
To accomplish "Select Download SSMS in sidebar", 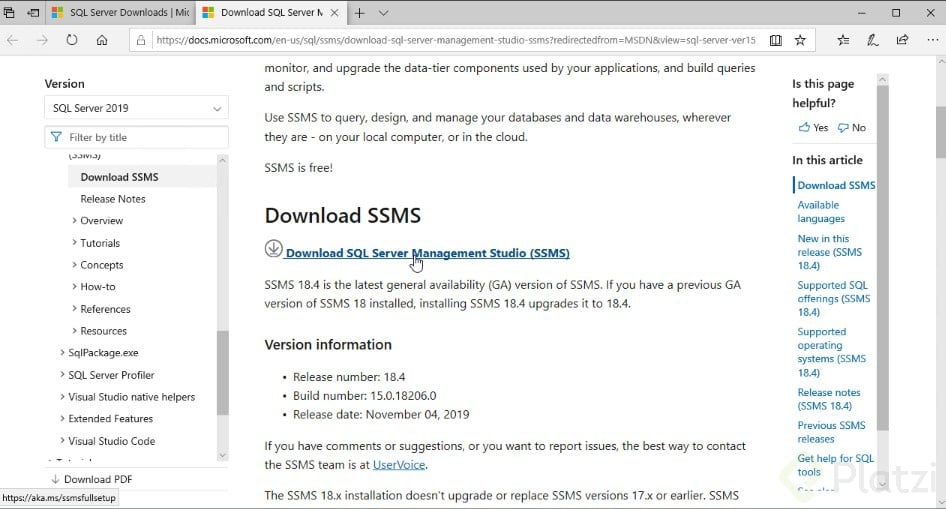I will [x=119, y=177].
